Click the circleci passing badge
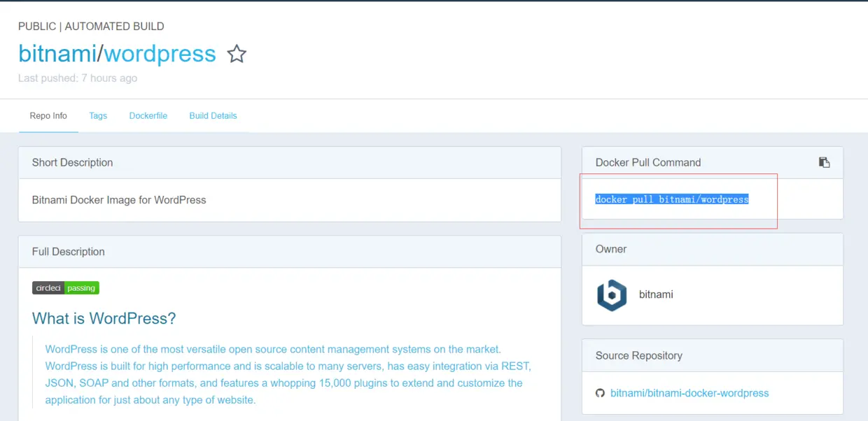 (66, 288)
